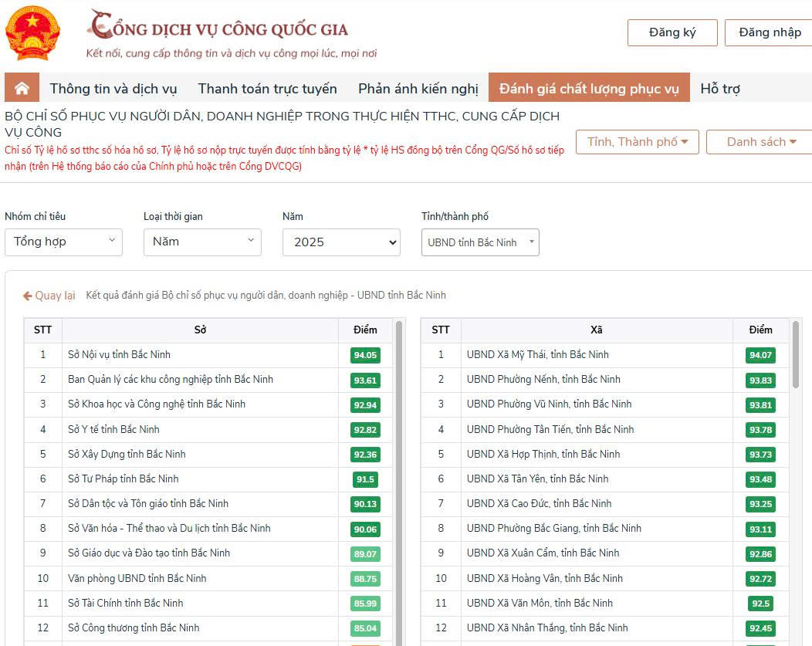Click the Sở table vertical scrollbar
The height and width of the screenshot is (646, 812).
[399, 463]
